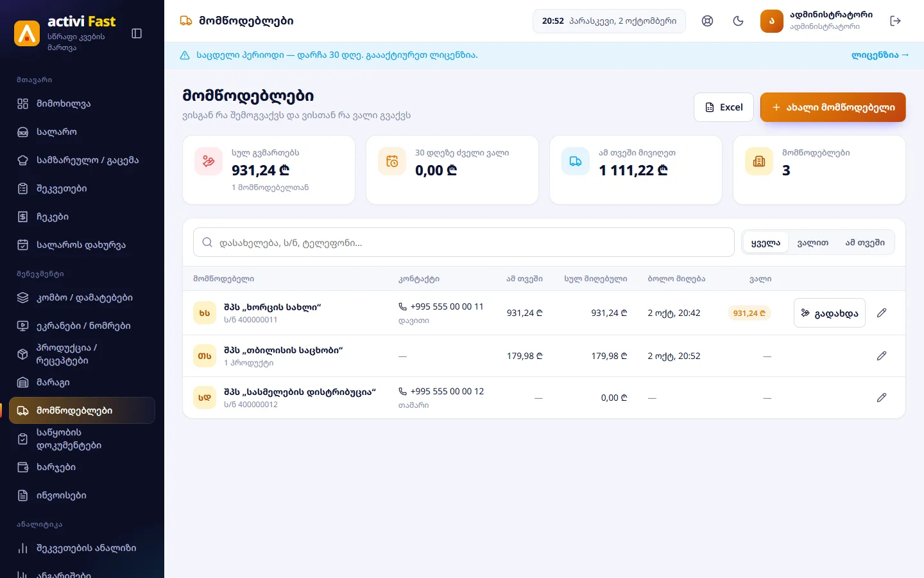Viewport: 924px width, 578px height.
Task: Open „ჩეკები“ sidebar item
Action: point(82,216)
